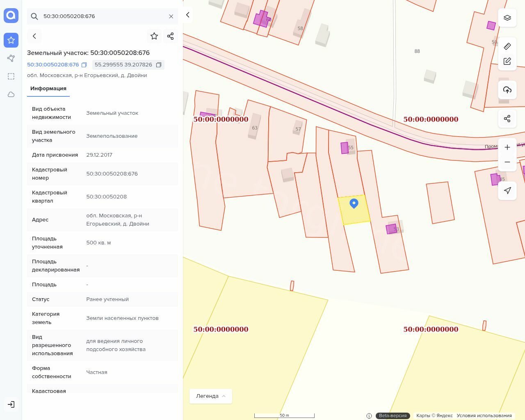Expand the Легенда panel
The image size is (525, 420).
pyautogui.click(x=211, y=396)
